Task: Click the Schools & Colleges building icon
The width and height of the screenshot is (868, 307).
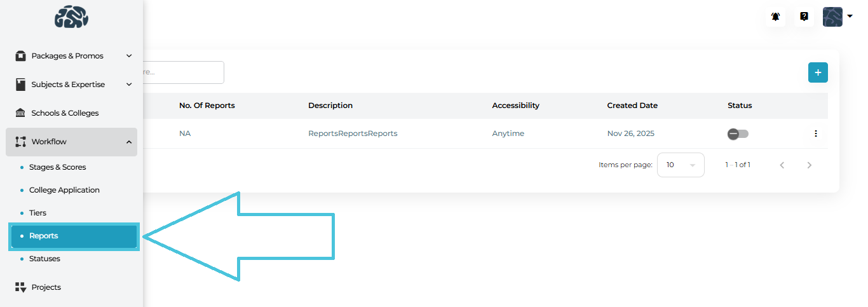Action: point(20,113)
